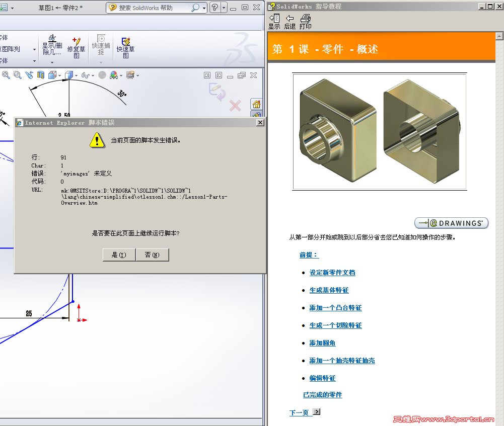
Task: Click the options list icon in title bar
Action: (4, 7)
